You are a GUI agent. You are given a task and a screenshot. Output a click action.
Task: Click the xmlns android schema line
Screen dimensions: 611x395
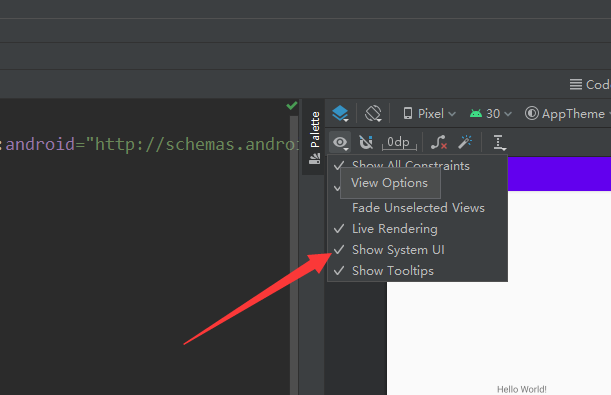[x=149, y=145]
